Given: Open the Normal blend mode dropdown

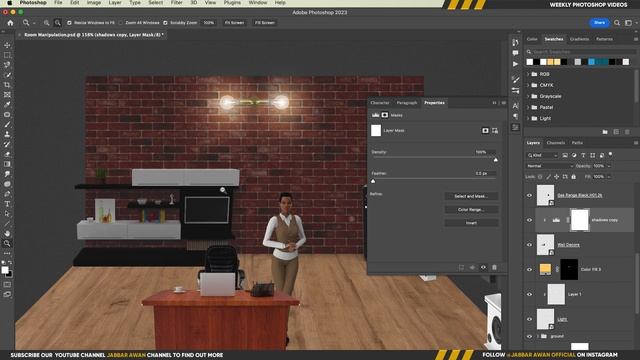Looking at the screenshot, I should [x=549, y=166].
